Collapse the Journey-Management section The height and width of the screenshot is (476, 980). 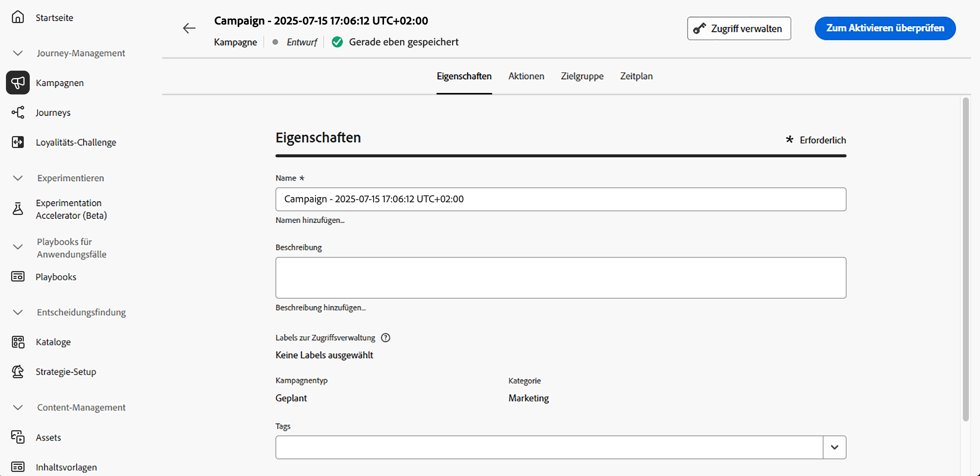[x=17, y=53]
